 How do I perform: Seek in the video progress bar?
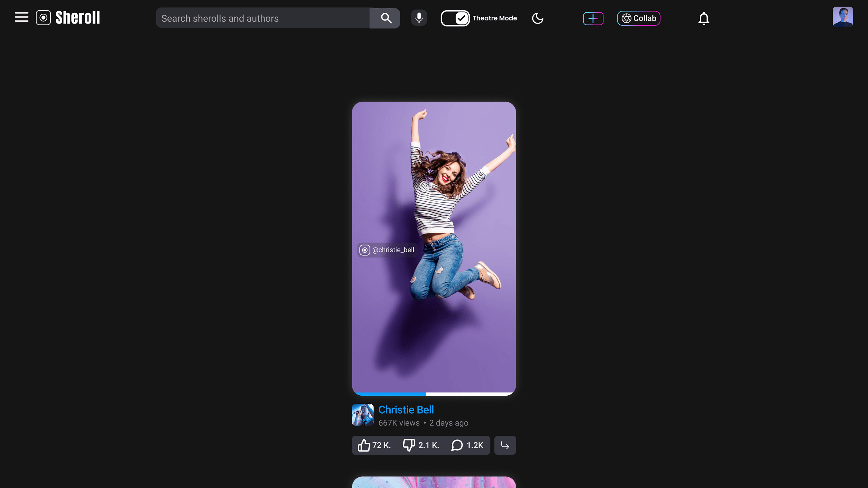(x=434, y=394)
